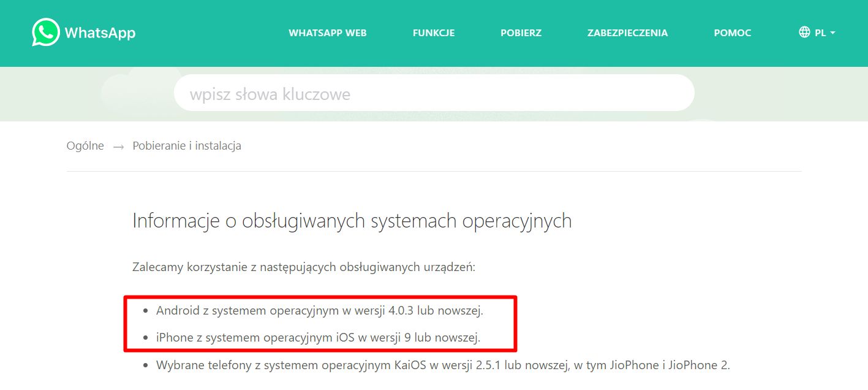This screenshot has height=390, width=868.
Task: Expand the PL language dropdown
Action: [x=821, y=32]
